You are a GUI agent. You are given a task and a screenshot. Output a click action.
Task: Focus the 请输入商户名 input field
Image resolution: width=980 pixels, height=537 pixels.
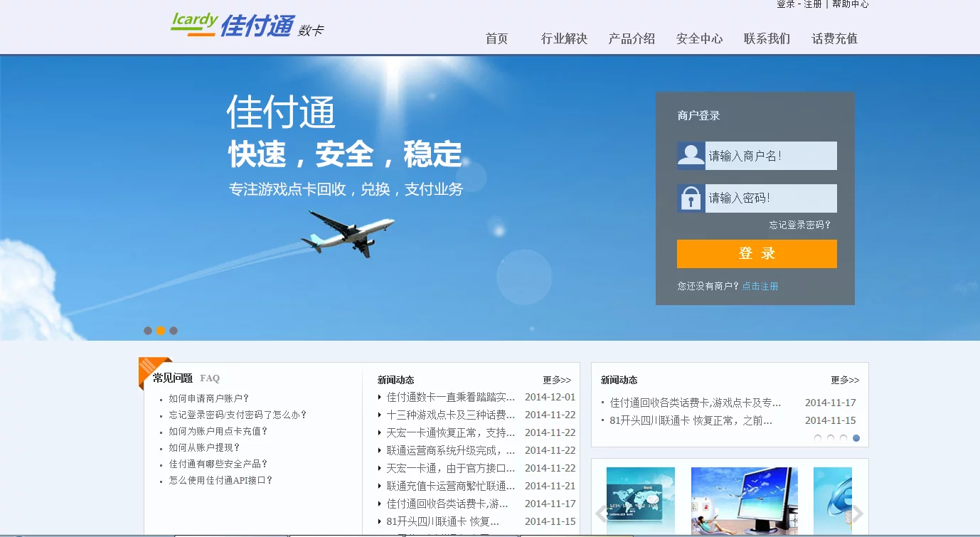771,156
